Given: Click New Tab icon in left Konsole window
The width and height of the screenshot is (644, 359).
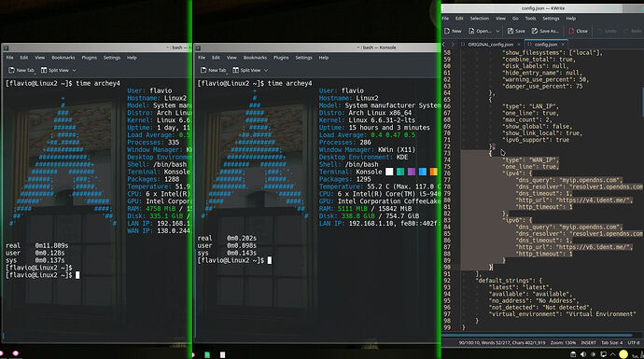Looking at the screenshot, I should (x=11, y=70).
